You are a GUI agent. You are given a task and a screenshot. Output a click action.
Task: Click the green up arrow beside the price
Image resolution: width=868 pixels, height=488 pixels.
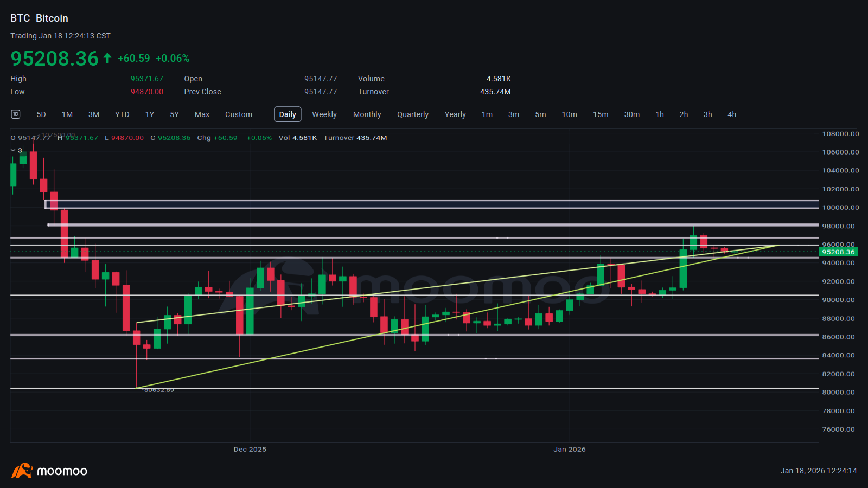(108, 57)
